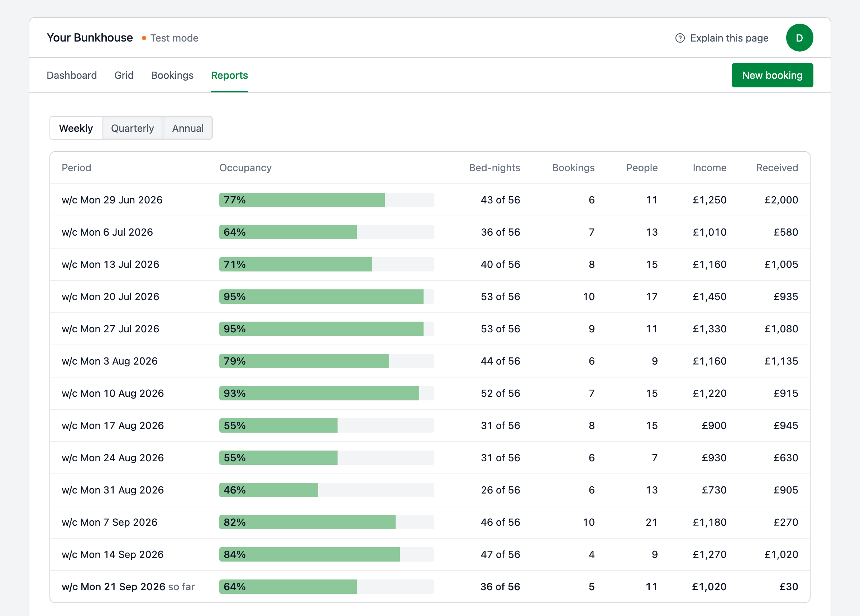Click the Income column header
Screen dimensions: 860x616
[709, 168]
